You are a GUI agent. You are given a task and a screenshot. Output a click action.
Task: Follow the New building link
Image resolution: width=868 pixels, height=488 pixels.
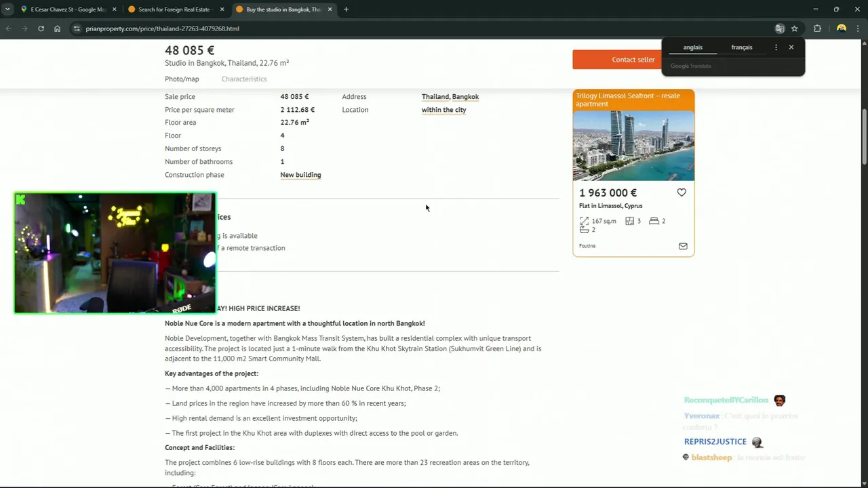[300, 175]
